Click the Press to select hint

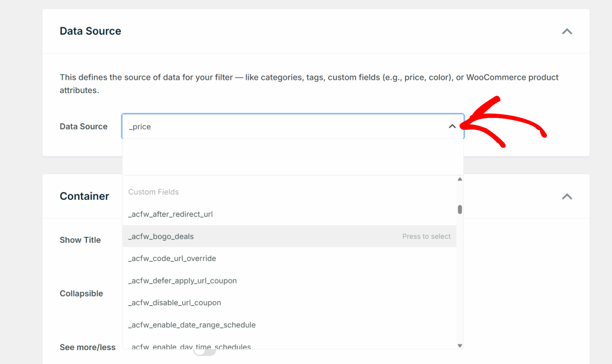pos(426,236)
